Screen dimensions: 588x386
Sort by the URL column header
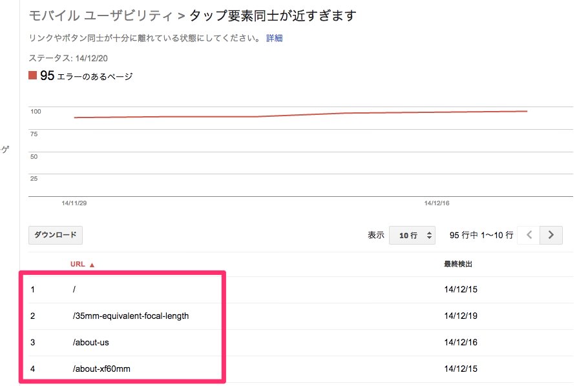(78, 264)
